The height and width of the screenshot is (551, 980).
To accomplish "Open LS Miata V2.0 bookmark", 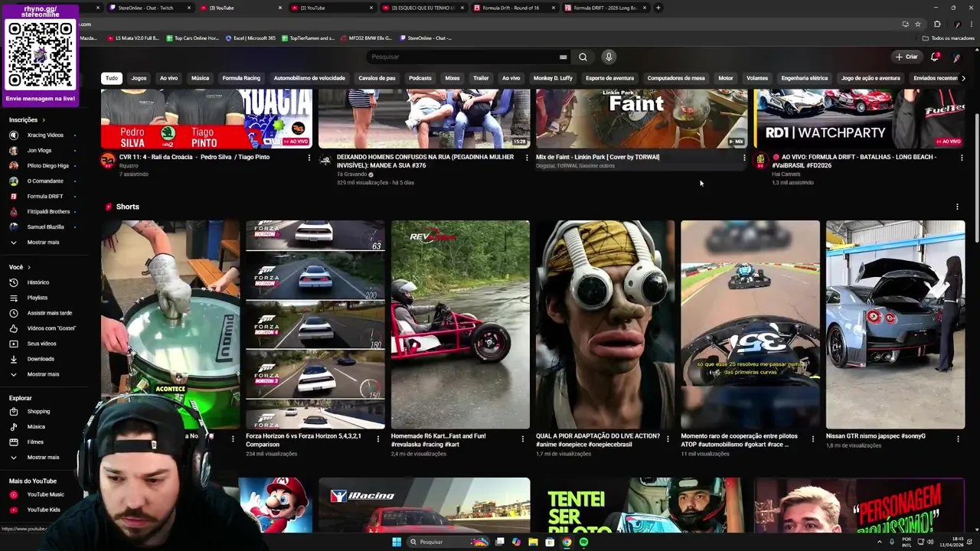I will (x=133, y=37).
